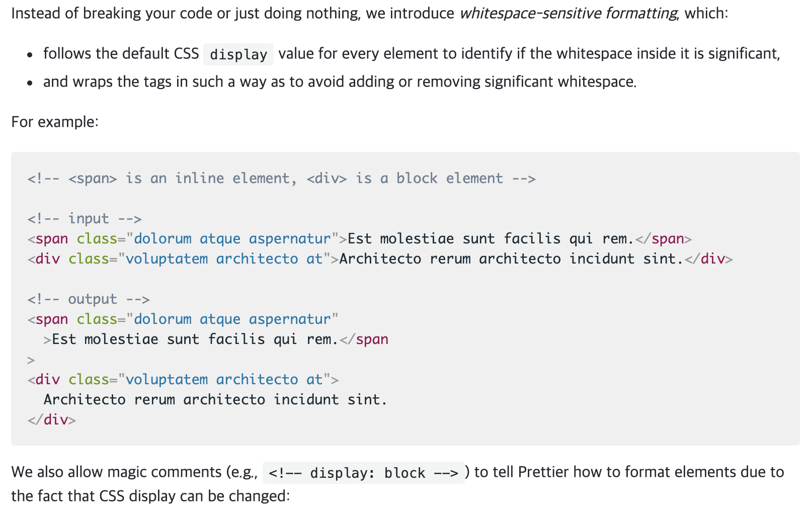The height and width of the screenshot is (515, 812).
Task: Click the "For example:" paragraph
Action: click(55, 122)
